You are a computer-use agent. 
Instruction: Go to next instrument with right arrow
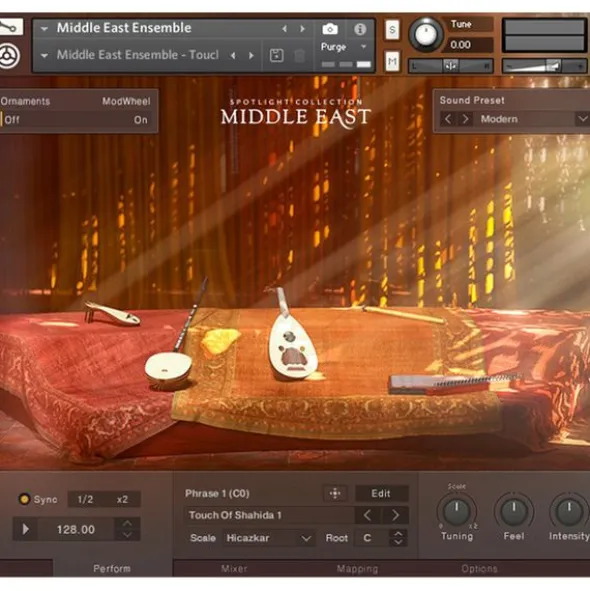(302, 29)
